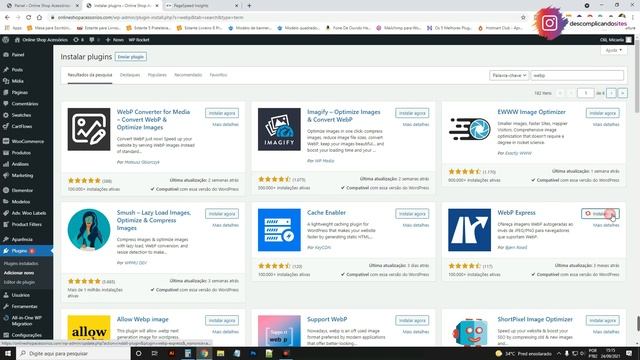The height and width of the screenshot is (360, 640).
Task: Install the Cache Enabler plugin
Action: click(412, 214)
